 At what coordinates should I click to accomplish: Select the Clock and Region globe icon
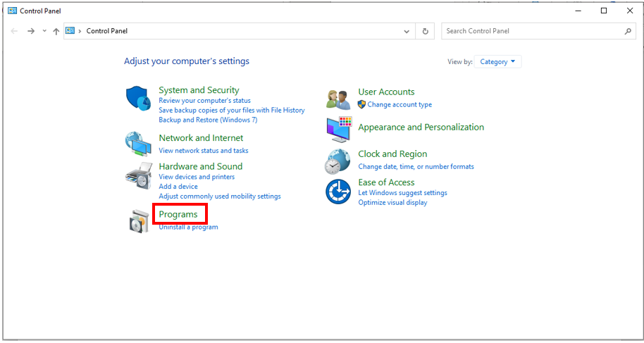click(338, 162)
